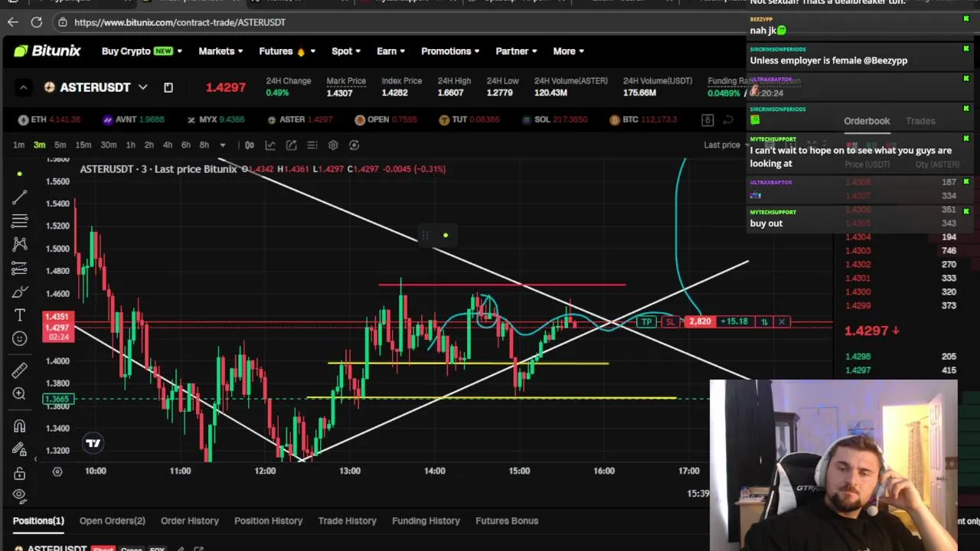Open the candlestick chart type selector

pyautogui.click(x=250, y=145)
